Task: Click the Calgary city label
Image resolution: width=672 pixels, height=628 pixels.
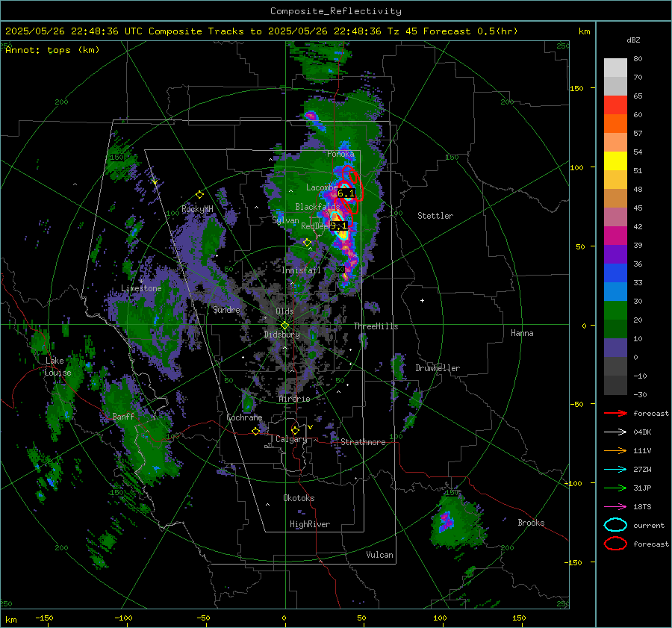Action: (x=291, y=439)
